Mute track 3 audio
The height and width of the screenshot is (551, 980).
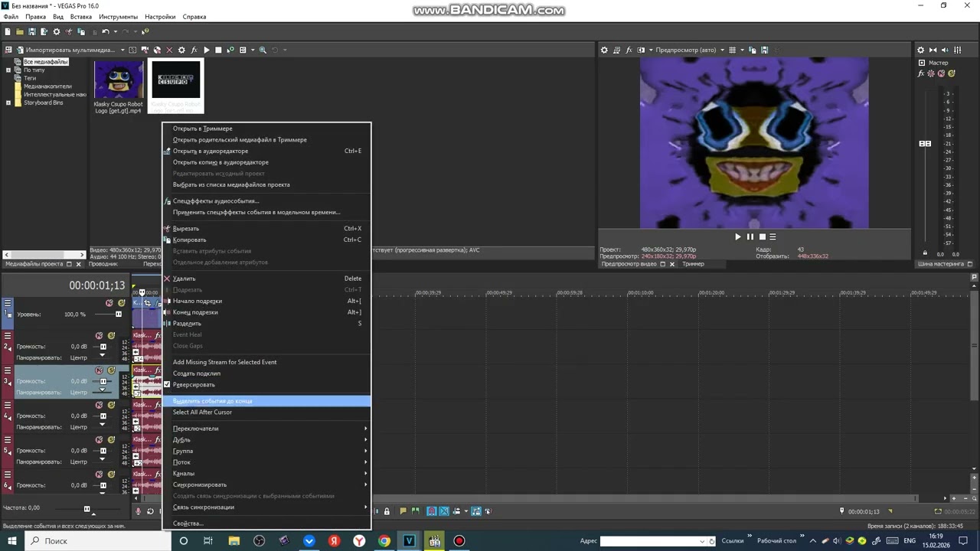99,370
